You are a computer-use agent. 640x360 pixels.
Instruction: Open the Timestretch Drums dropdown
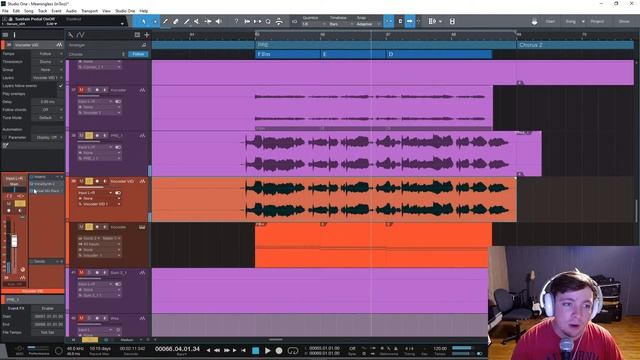coord(48,62)
